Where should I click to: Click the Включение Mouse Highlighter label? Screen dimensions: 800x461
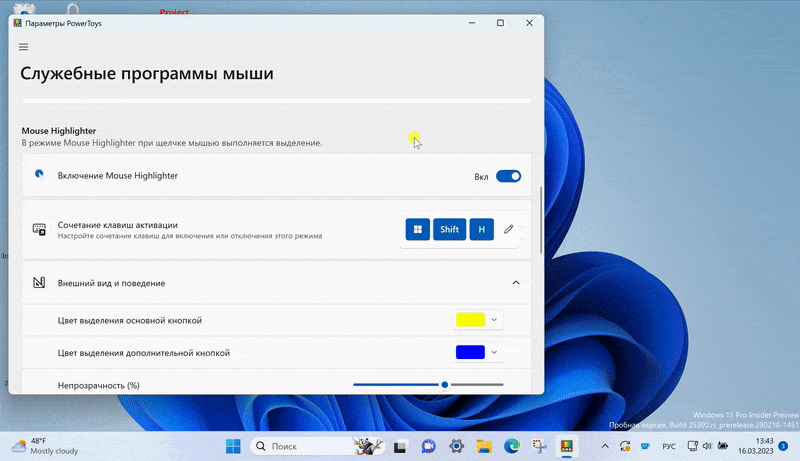(x=117, y=175)
